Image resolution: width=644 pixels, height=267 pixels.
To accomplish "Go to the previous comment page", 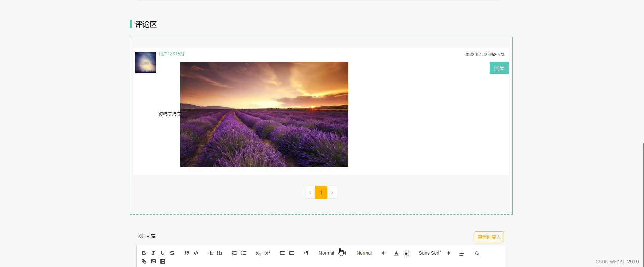I will (310, 192).
